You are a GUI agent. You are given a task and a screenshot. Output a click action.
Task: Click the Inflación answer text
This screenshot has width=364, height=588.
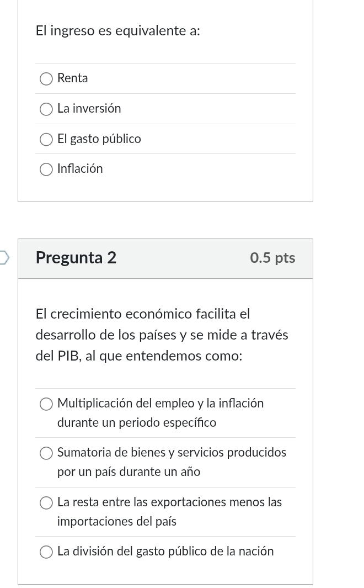(80, 169)
